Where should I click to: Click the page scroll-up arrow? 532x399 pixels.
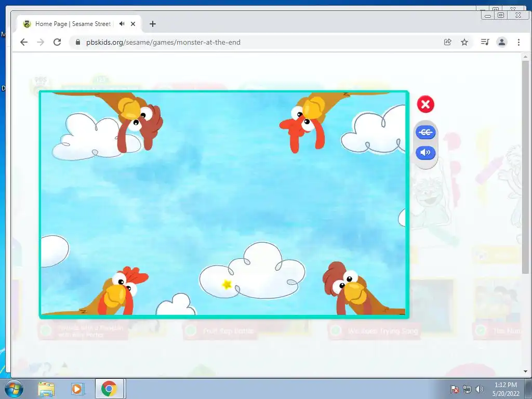coord(525,57)
